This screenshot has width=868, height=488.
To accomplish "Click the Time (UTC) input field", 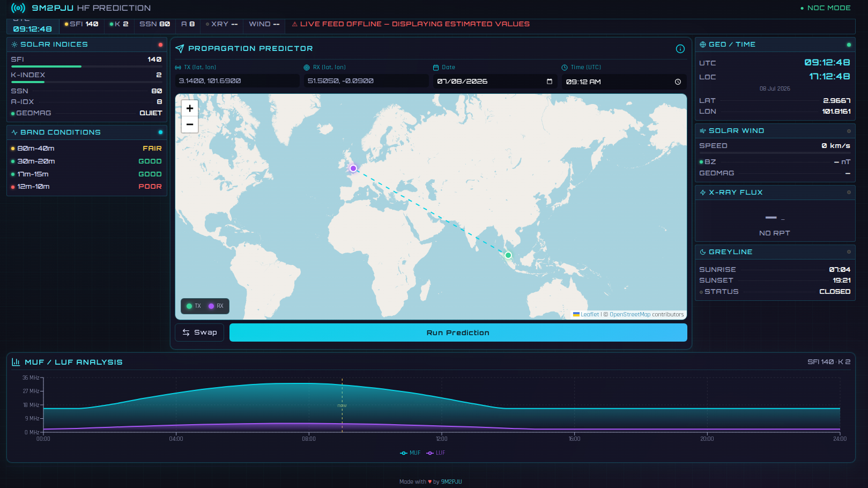I will click(624, 82).
